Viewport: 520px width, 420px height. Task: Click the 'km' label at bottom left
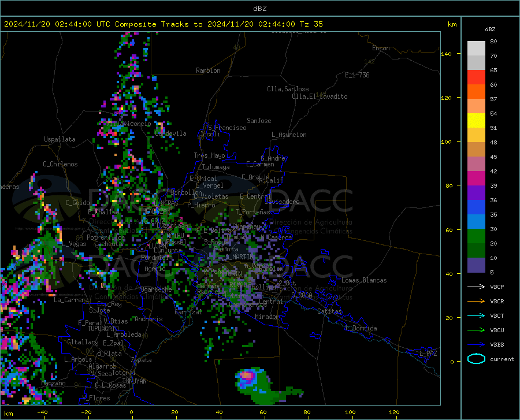tap(8, 414)
